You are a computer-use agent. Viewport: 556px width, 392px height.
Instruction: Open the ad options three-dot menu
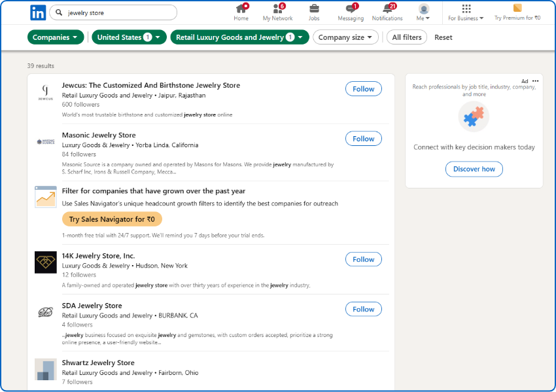(536, 81)
